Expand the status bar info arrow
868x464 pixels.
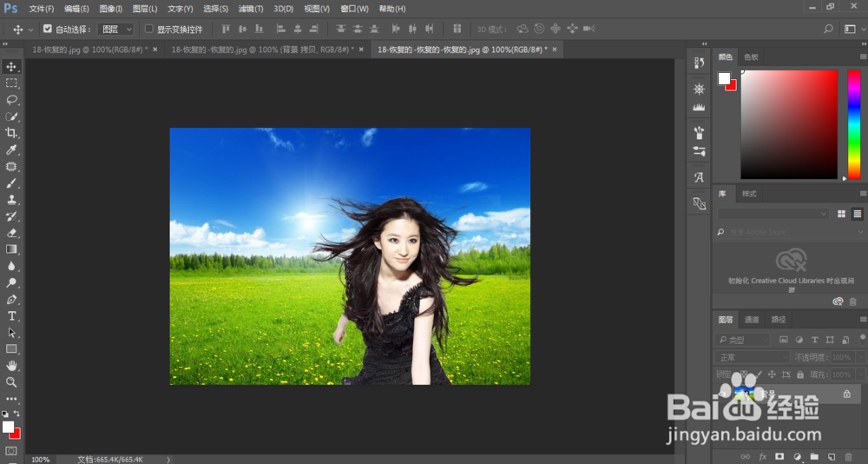(x=168, y=460)
